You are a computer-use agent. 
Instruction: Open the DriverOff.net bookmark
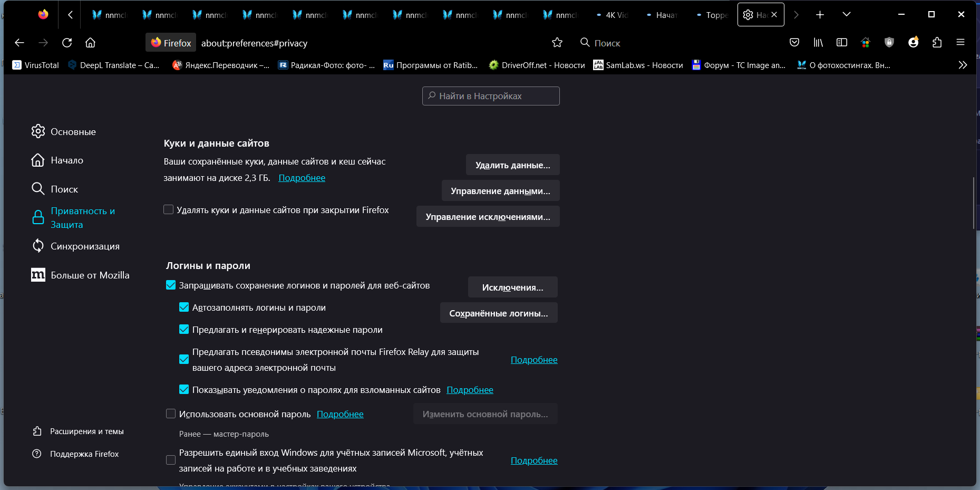(x=537, y=65)
